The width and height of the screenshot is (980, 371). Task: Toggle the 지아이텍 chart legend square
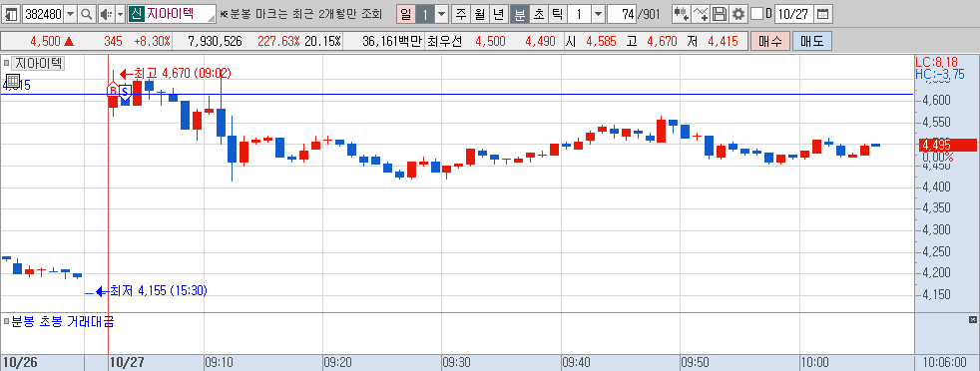pyautogui.click(x=6, y=63)
